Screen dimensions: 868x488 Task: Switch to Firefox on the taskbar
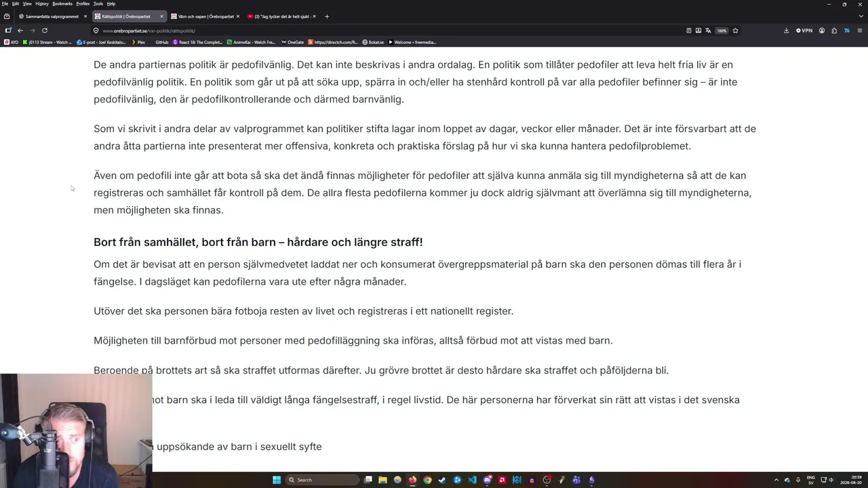tap(412, 480)
